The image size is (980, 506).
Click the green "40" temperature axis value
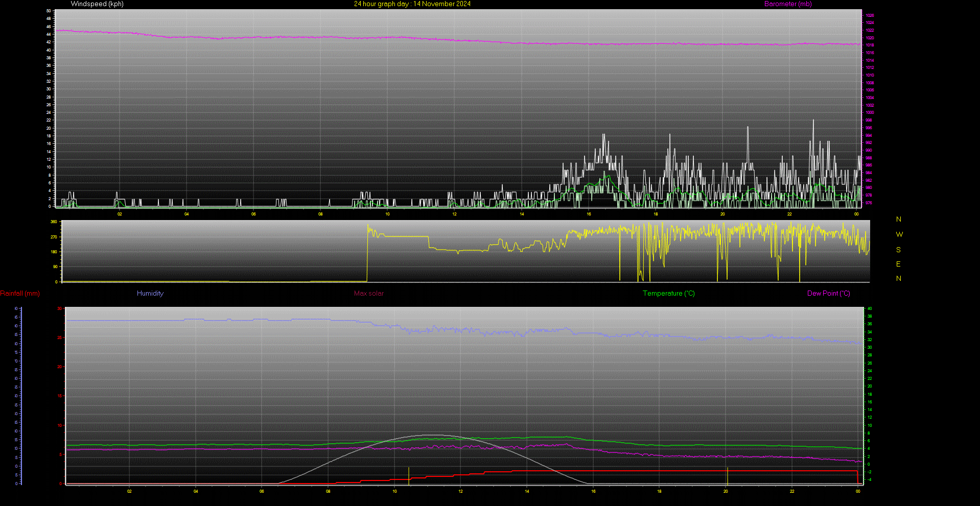click(x=870, y=308)
